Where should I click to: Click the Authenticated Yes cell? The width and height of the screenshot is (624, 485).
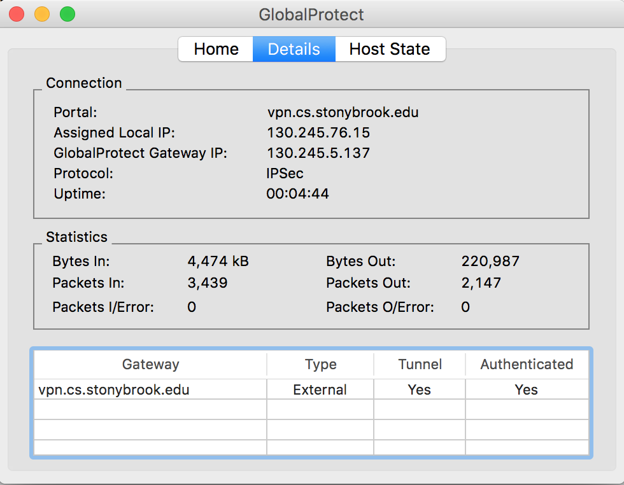(x=526, y=390)
